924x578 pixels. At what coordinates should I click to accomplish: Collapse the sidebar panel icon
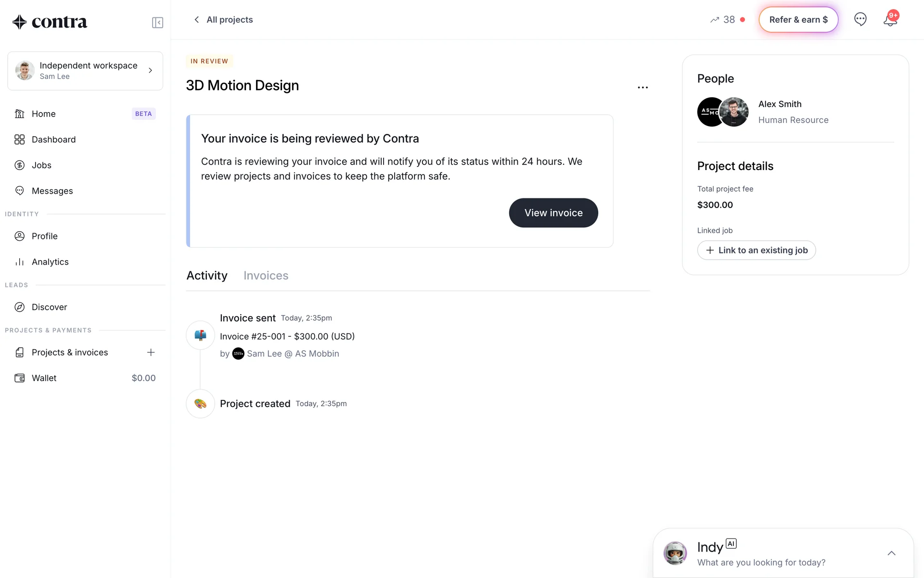click(157, 23)
